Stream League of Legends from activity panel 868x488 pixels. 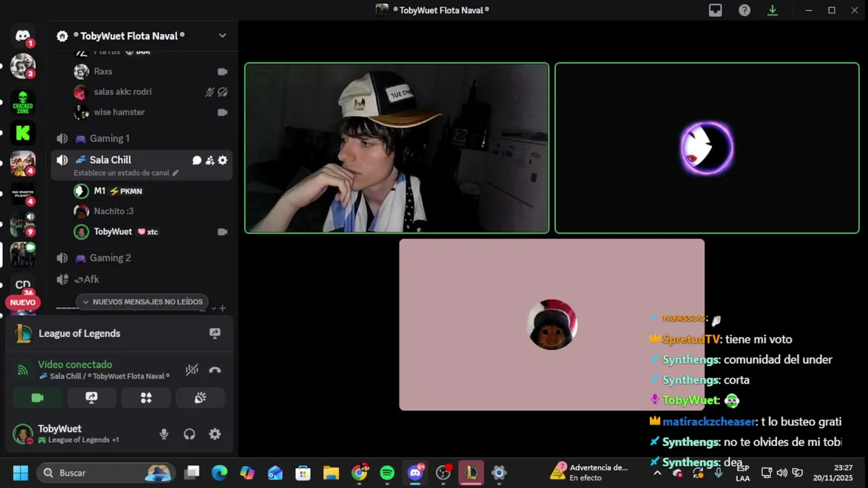click(x=215, y=333)
